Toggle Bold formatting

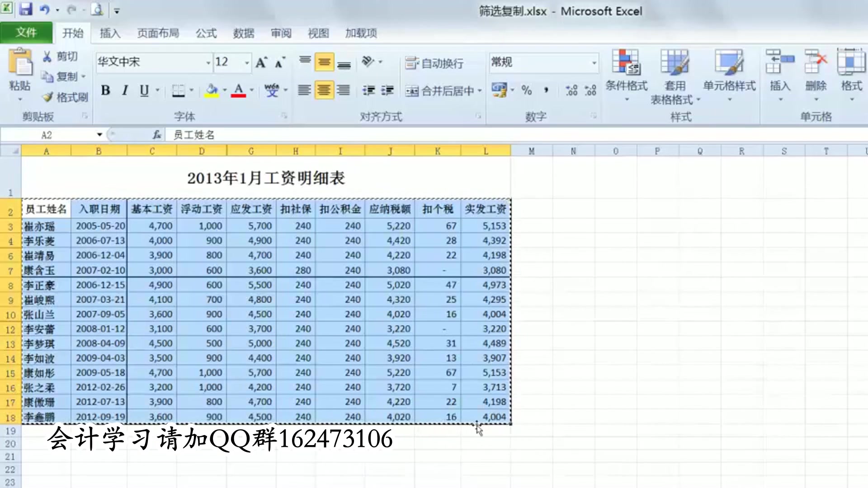pyautogui.click(x=106, y=90)
